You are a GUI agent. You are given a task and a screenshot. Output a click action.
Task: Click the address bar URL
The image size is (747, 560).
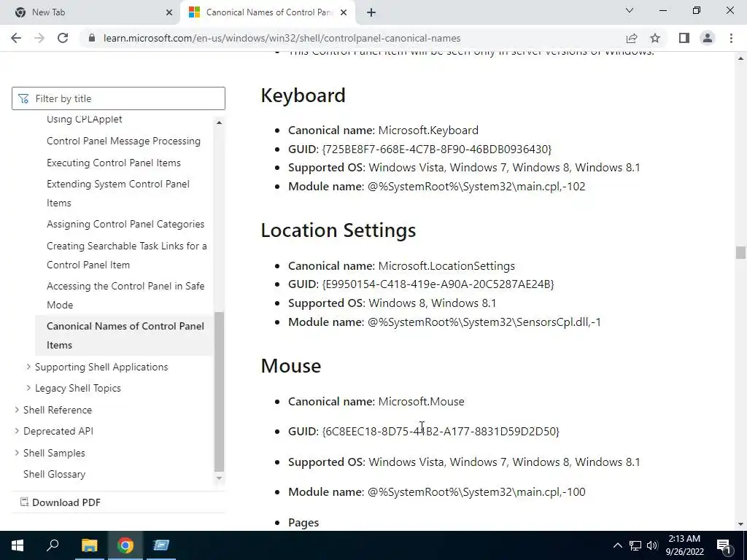[282, 38]
